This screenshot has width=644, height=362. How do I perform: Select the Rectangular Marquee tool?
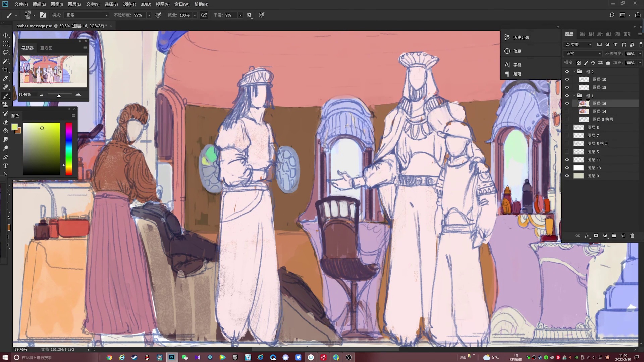[6, 44]
